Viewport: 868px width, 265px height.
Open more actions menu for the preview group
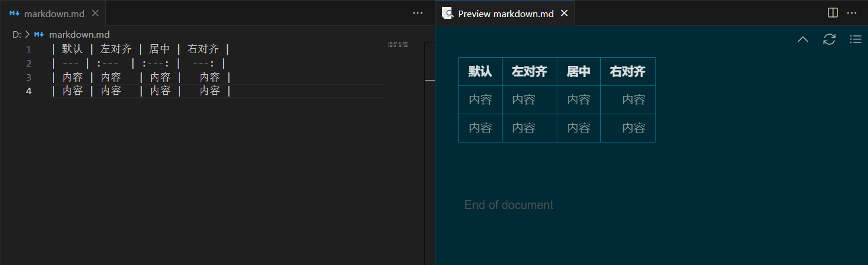pyautogui.click(x=852, y=13)
